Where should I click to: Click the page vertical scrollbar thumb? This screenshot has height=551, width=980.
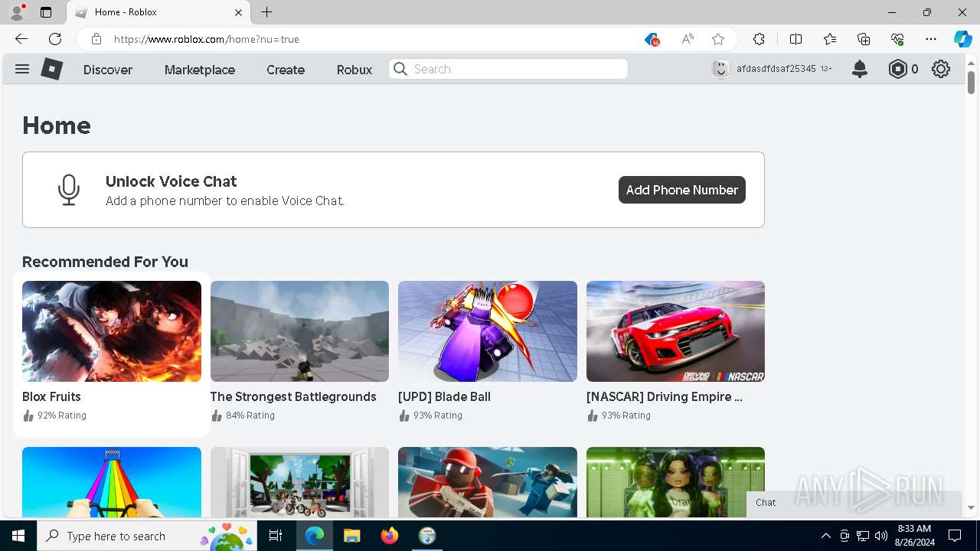point(971,82)
